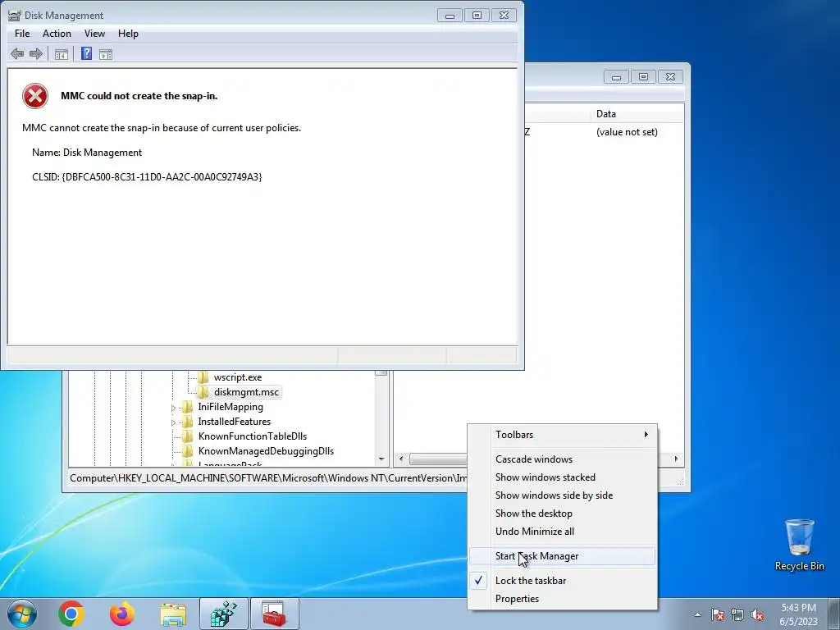This screenshot has height=630, width=840.
Task: Open the Windows Start orb
Action: click(x=22, y=614)
